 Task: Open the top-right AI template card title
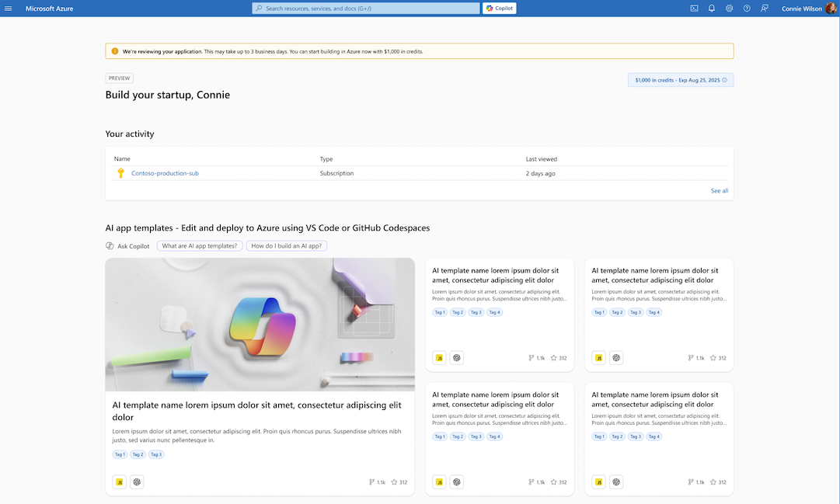(x=654, y=276)
